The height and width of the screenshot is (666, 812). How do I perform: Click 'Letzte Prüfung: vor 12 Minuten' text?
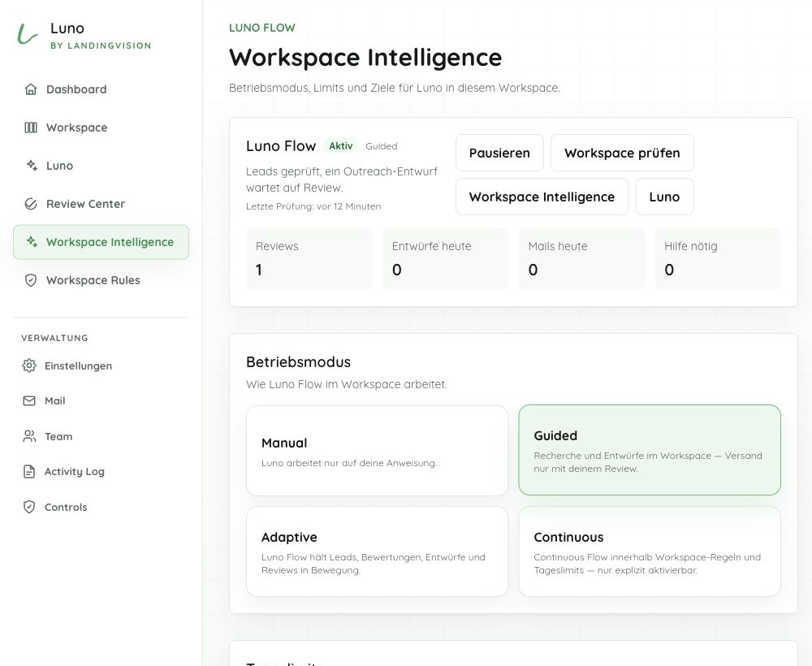pos(313,206)
